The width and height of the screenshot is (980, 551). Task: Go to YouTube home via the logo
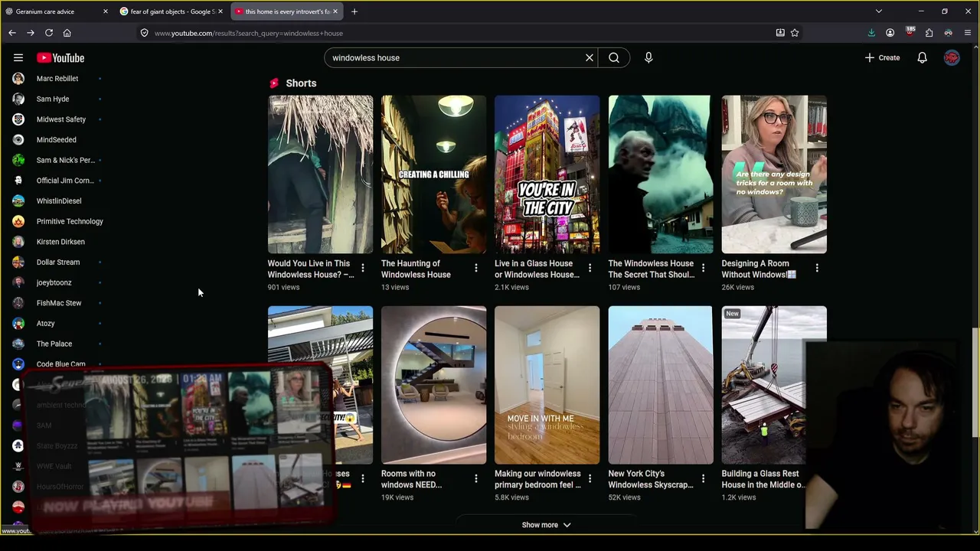[x=60, y=58]
